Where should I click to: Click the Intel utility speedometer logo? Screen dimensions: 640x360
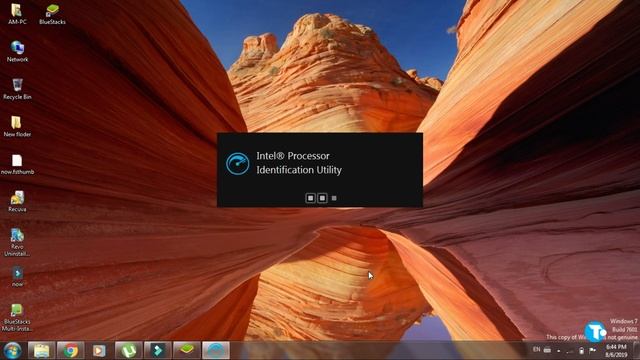(238, 164)
